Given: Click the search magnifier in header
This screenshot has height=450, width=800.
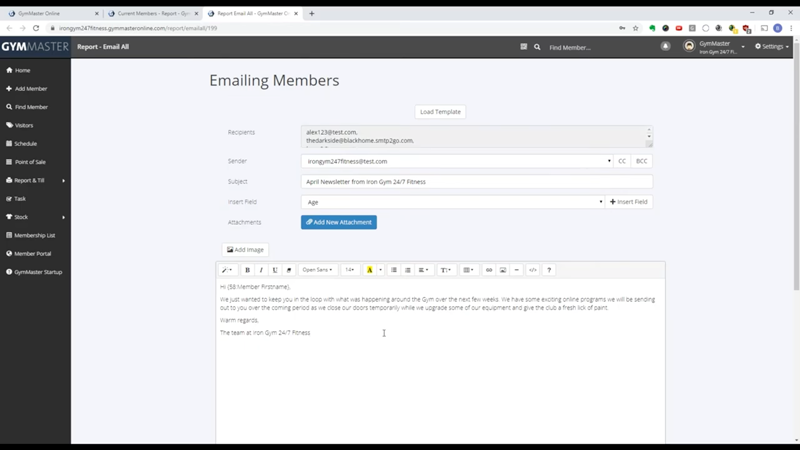Looking at the screenshot, I should coord(537,47).
